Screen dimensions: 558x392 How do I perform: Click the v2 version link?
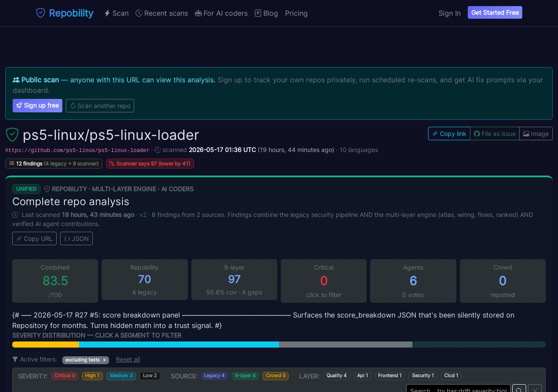[x=143, y=215]
